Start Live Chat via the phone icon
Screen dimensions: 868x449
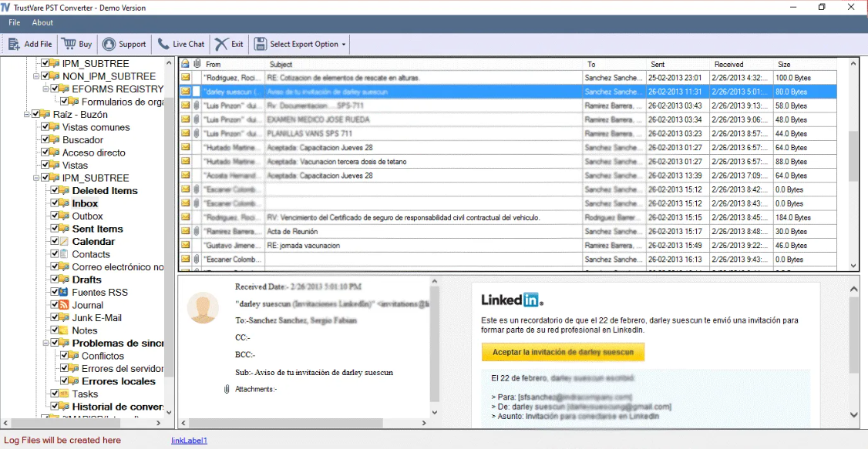tap(163, 44)
